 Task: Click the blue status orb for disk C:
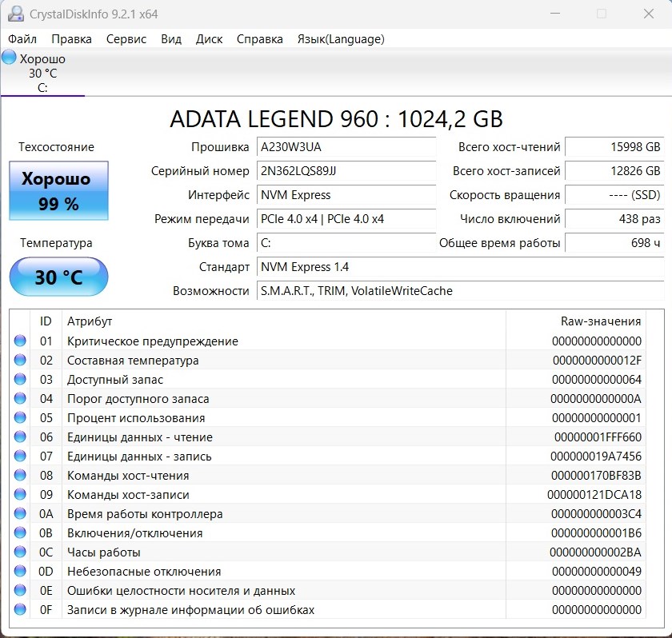9,58
